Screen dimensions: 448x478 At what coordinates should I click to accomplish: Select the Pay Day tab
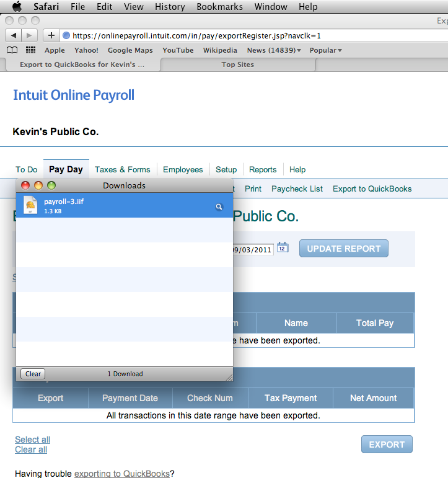pyautogui.click(x=66, y=169)
